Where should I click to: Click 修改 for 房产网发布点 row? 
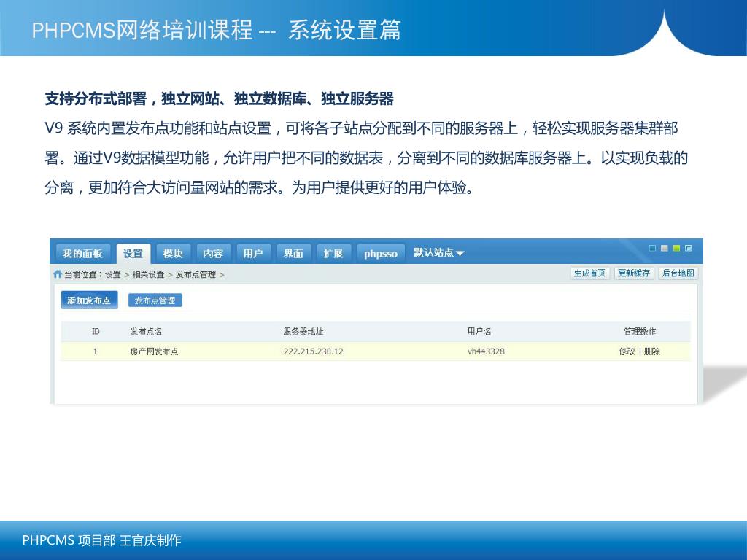coord(627,351)
